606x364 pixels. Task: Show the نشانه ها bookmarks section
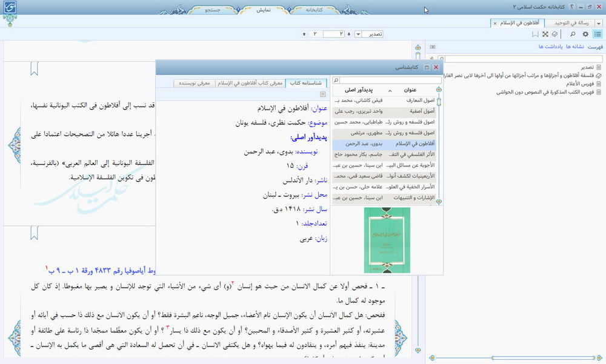(575, 47)
